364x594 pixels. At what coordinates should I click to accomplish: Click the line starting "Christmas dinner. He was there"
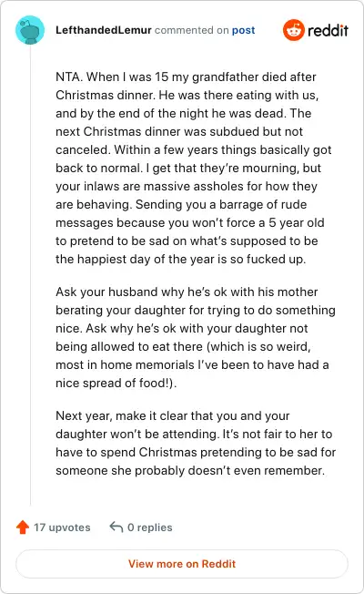tap(187, 95)
